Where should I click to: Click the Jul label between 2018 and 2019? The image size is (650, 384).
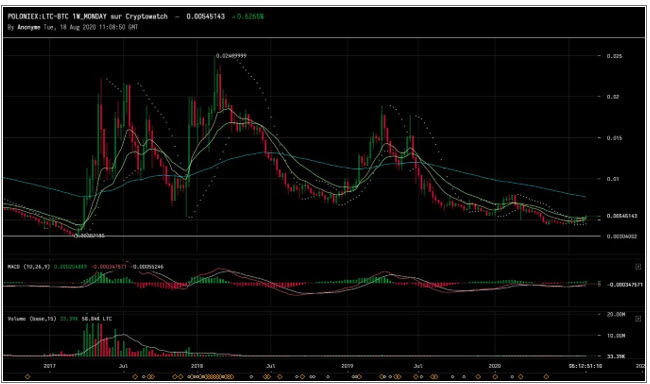pos(270,366)
